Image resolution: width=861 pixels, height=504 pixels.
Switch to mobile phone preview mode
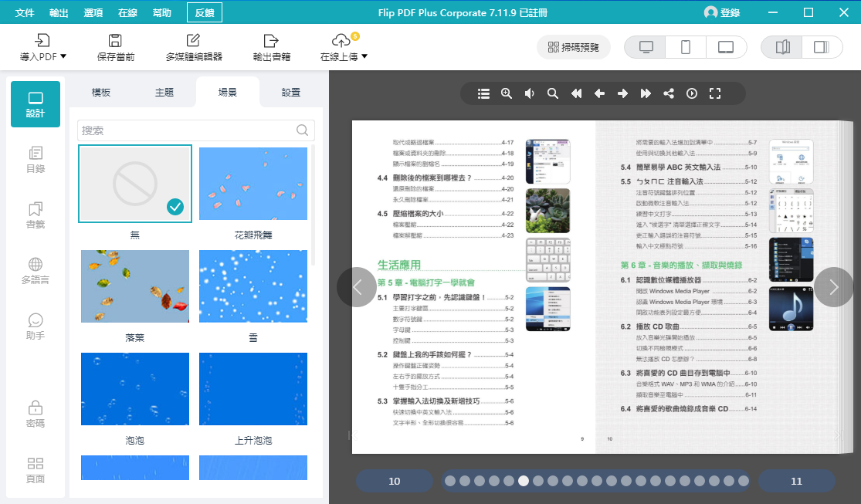click(x=685, y=47)
